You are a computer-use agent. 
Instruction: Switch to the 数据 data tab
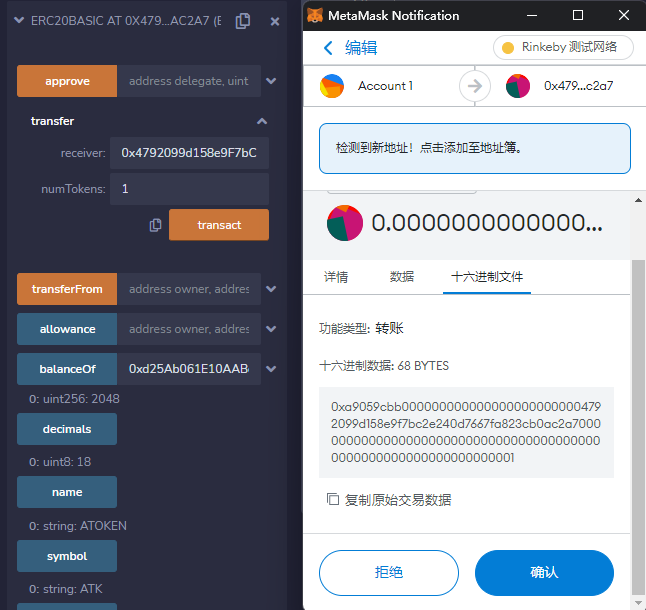point(402,277)
